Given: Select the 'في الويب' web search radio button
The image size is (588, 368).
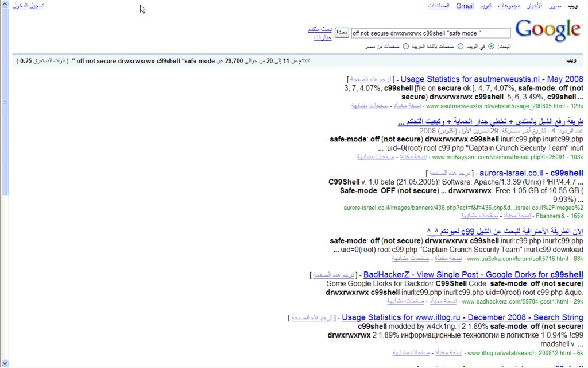Looking at the screenshot, I should point(492,47).
